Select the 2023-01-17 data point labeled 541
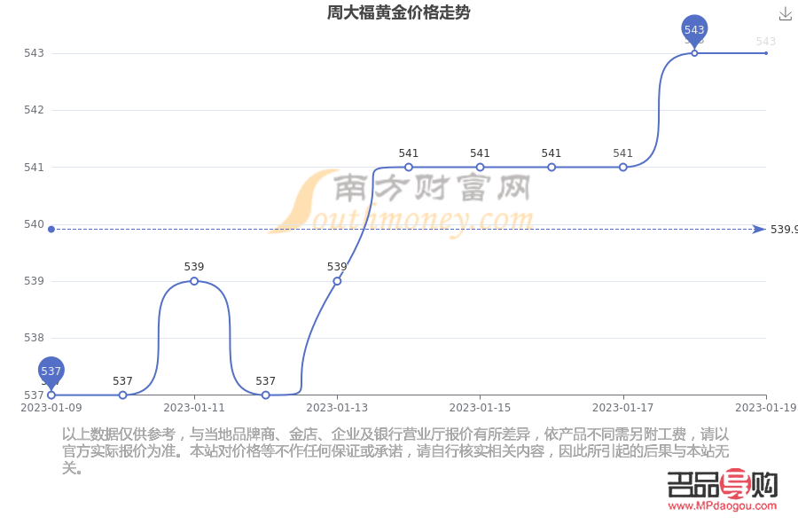 click(623, 167)
